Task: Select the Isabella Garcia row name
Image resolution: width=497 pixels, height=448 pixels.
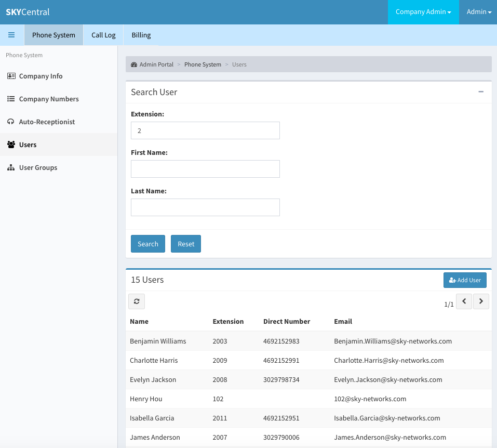Action: 152,418
